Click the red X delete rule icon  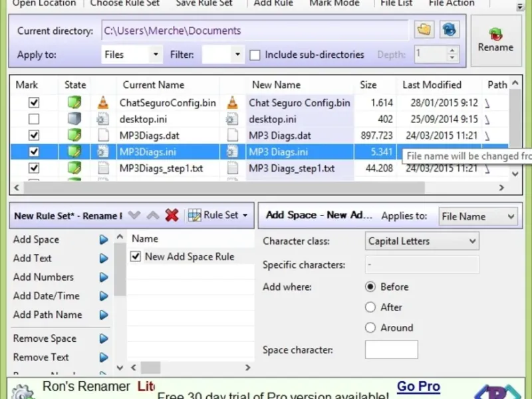coord(172,215)
